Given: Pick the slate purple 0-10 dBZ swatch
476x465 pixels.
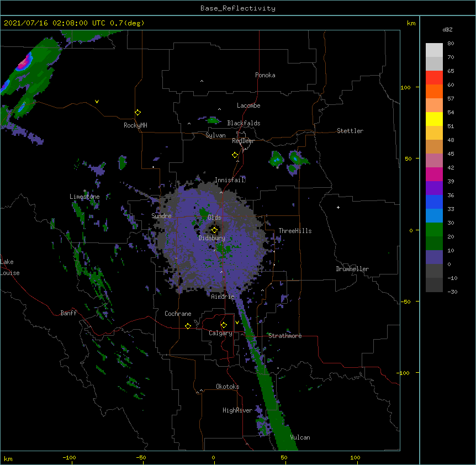Looking at the screenshot, I should (434, 257).
